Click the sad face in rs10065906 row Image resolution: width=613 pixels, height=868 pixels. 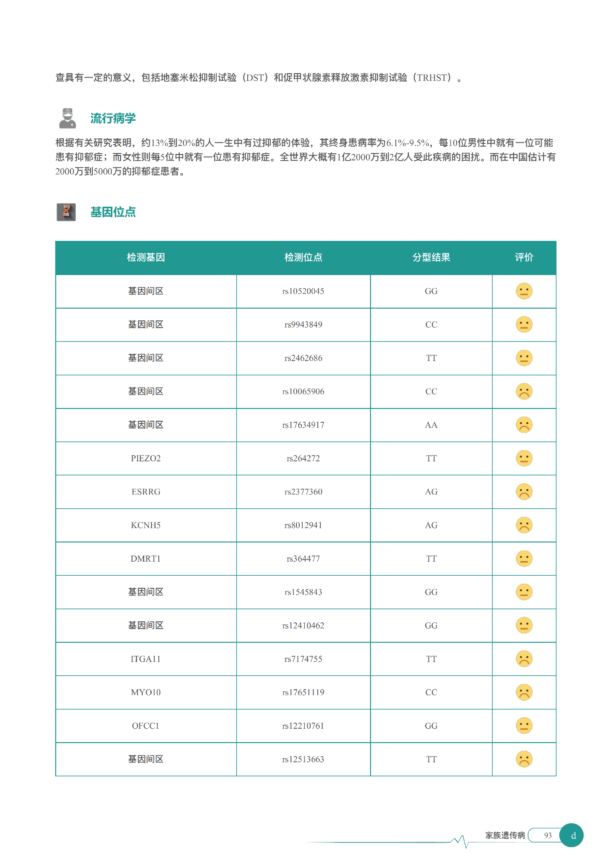[524, 391]
